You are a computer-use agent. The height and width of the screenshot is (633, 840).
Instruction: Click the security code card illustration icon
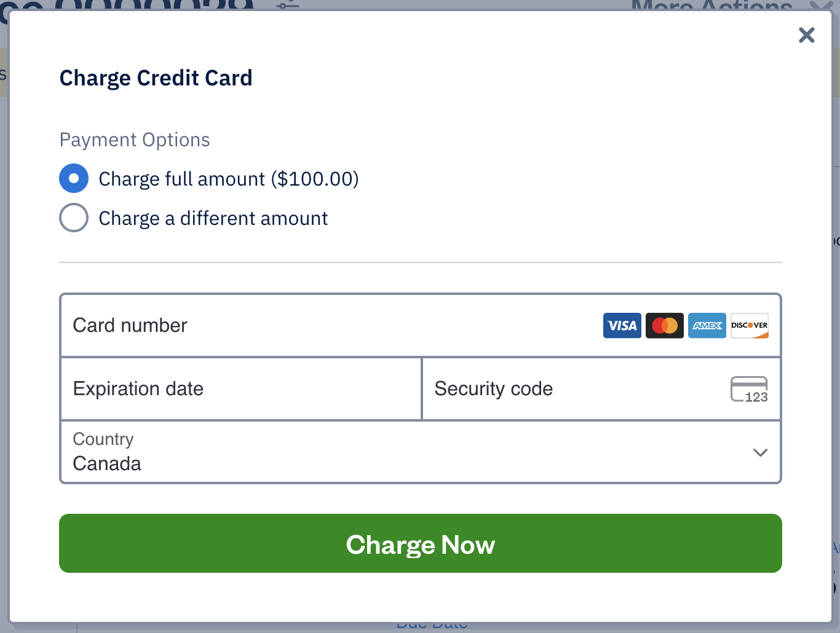tap(748, 388)
